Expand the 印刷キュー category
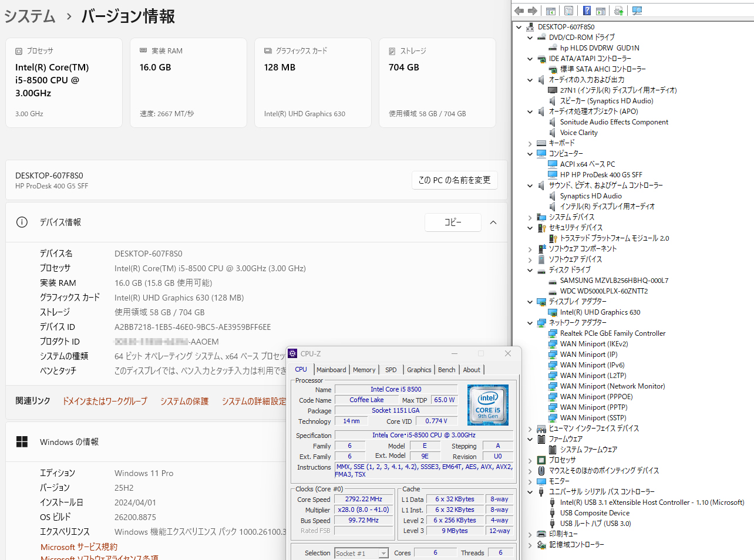The image size is (754, 560). coord(530,534)
